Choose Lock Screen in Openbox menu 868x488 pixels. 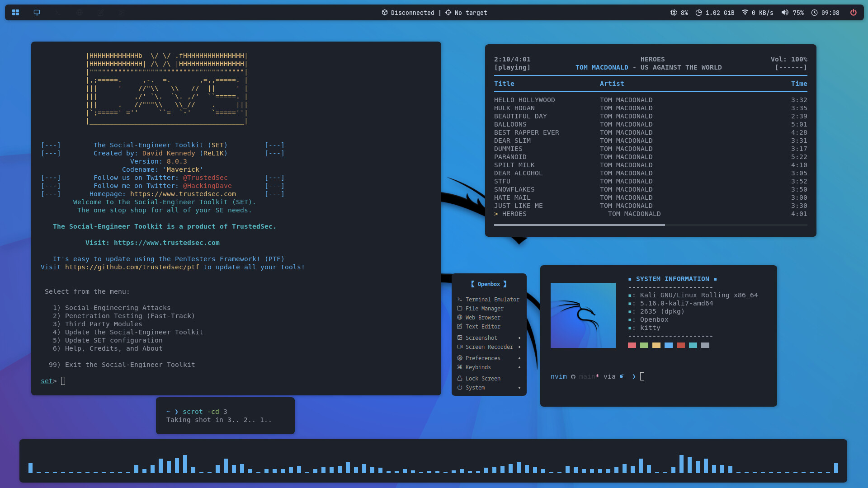pos(489,379)
